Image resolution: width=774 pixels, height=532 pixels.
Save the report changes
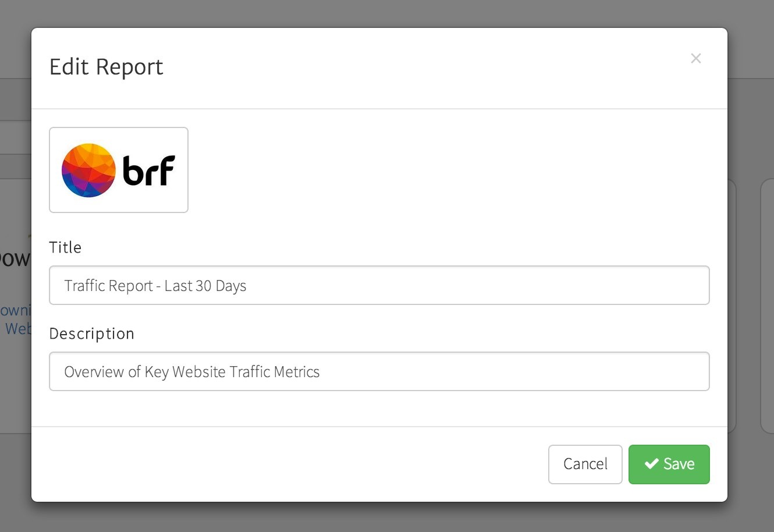669,464
